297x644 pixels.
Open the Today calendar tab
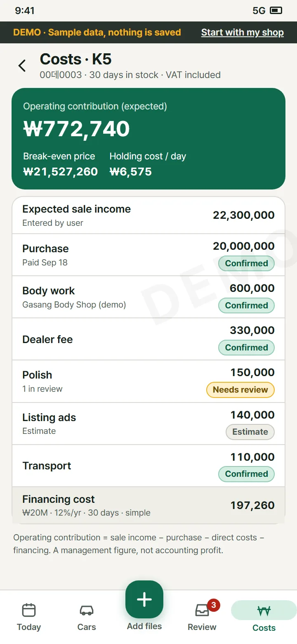point(29,617)
